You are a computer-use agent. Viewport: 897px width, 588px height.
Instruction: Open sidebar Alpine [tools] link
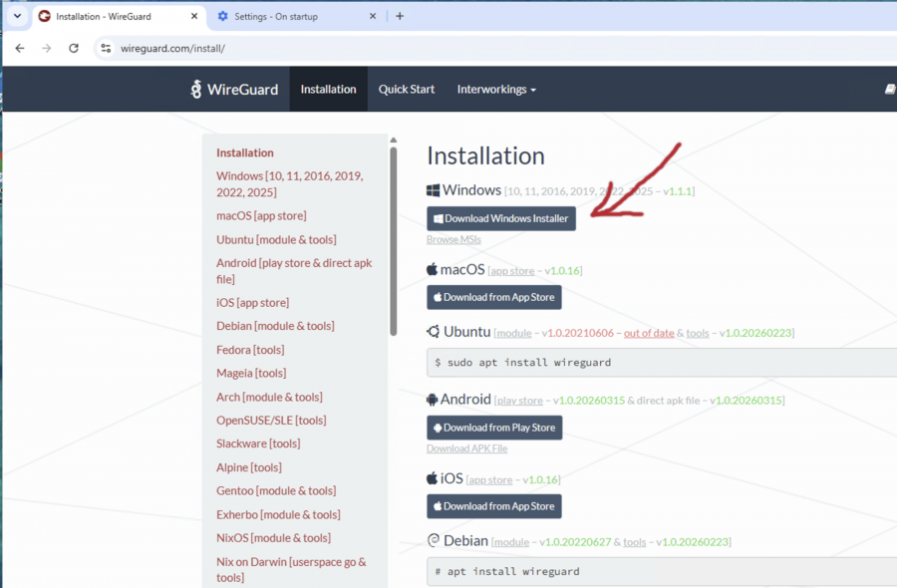[x=249, y=467]
